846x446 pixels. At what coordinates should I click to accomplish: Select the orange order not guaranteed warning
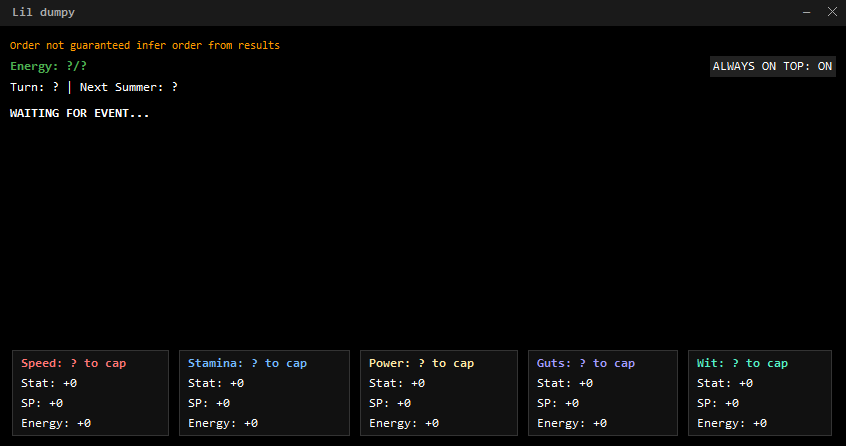click(x=145, y=45)
